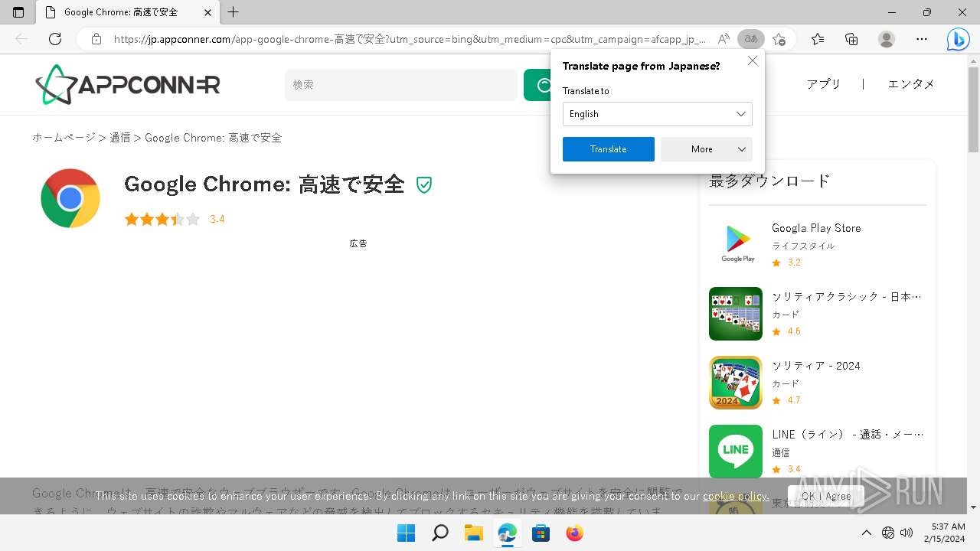Open the Translate to language dropdown
This screenshot has width=980, height=551.
point(658,114)
